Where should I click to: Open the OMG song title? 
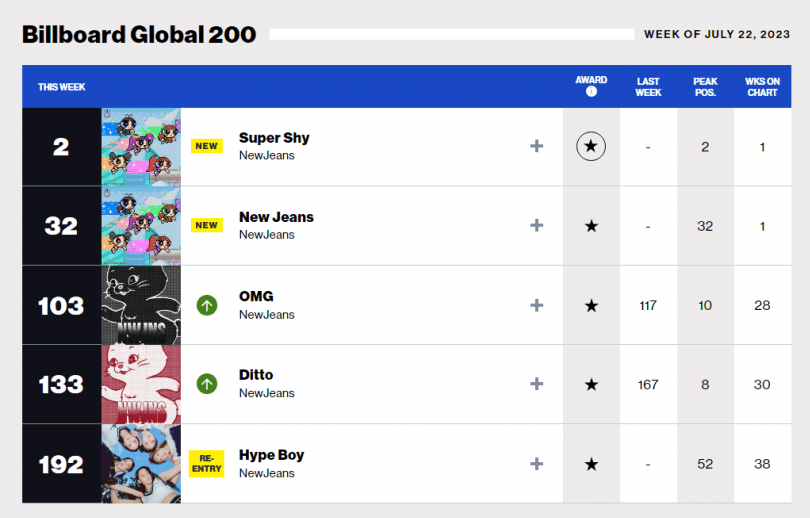tap(256, 296)
